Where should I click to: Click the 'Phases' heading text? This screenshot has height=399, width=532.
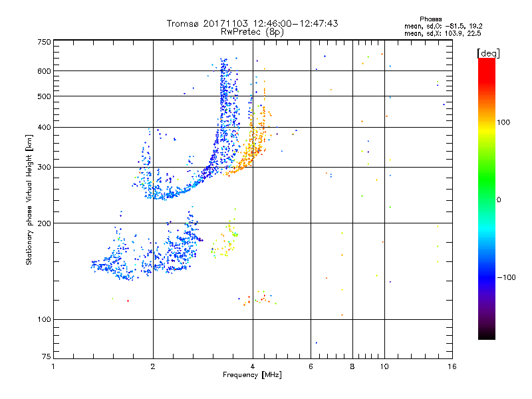[x=430, y=19]
